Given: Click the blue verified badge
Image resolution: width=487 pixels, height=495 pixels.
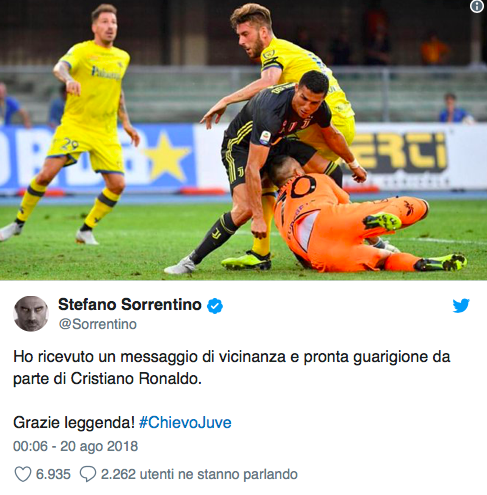Looking at the screenshot, I should click(x=215, y=306).
